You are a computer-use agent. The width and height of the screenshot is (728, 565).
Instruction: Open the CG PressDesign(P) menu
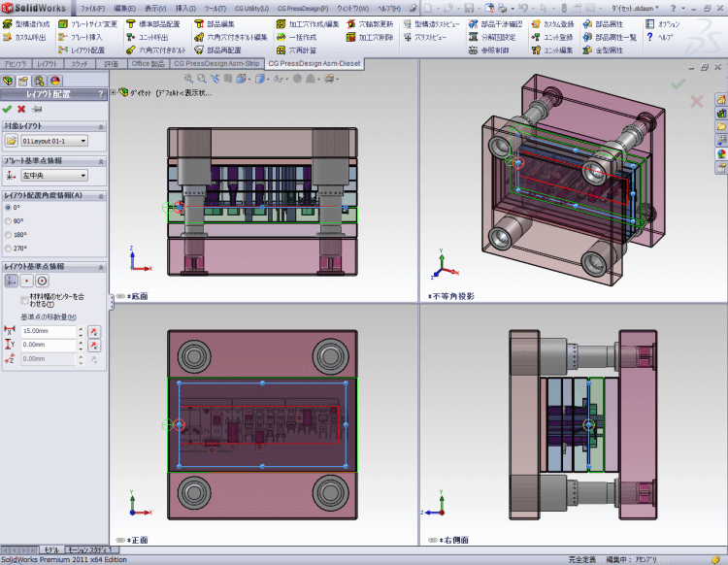(303, 8)
